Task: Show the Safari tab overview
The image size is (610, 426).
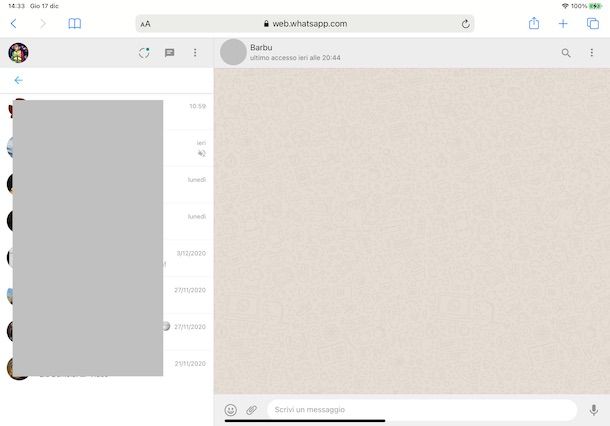Action: tap(592, 24)
